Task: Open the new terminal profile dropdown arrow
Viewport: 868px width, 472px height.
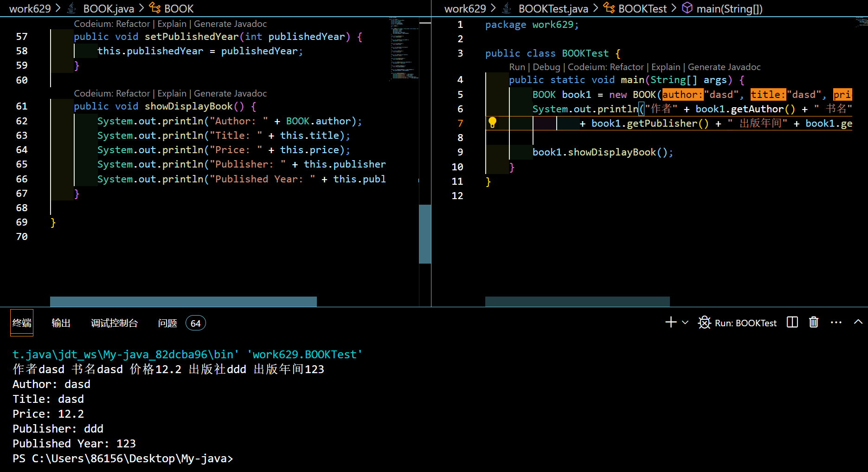Action: 685,323
